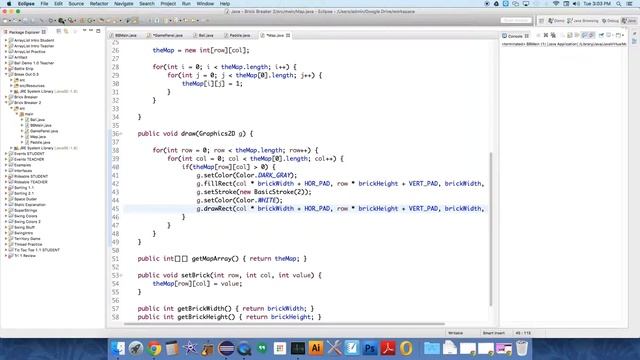Maximize the Package Explorer panel
640x360 pixels.
point(98,31)
